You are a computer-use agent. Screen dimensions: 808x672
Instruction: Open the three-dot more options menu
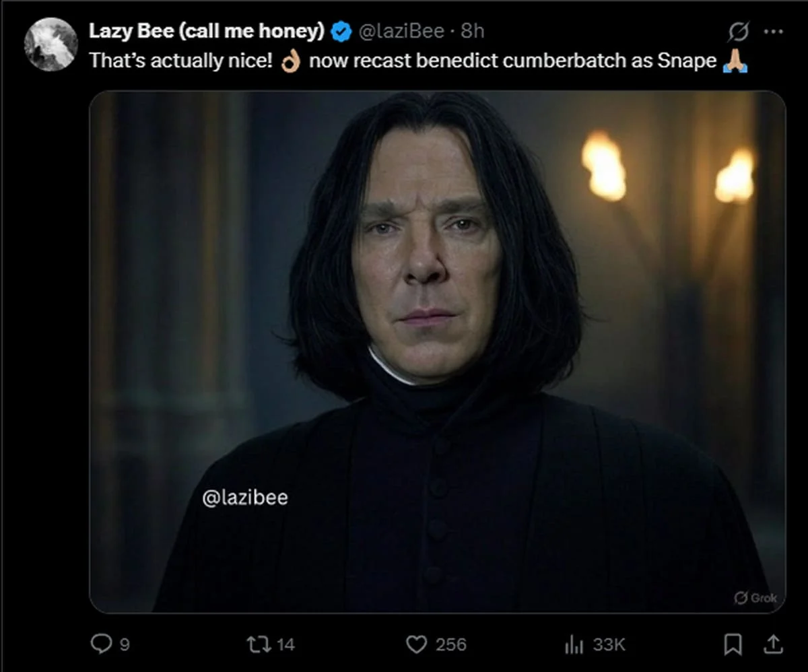coord(774,32)
